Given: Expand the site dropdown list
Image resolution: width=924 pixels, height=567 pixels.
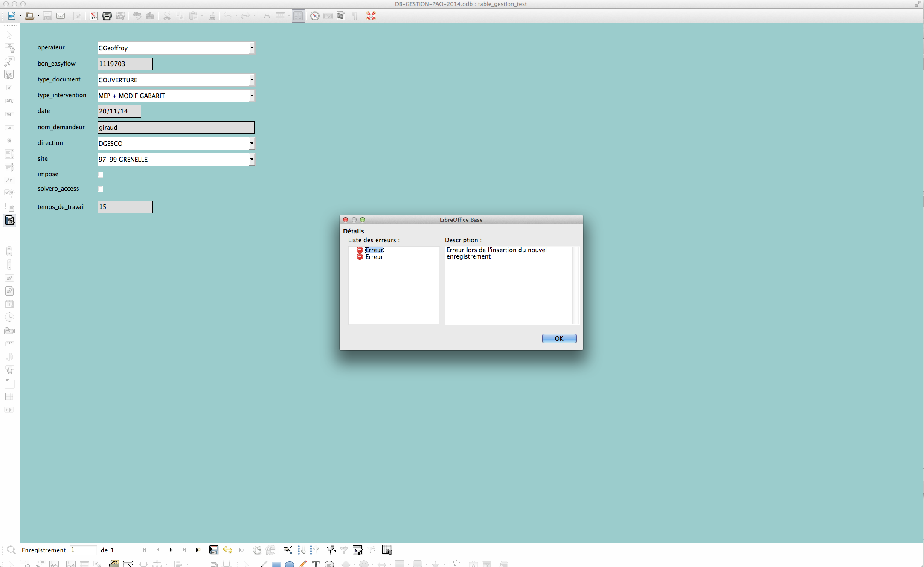Looking at the screenshot, I should [252, 159].
